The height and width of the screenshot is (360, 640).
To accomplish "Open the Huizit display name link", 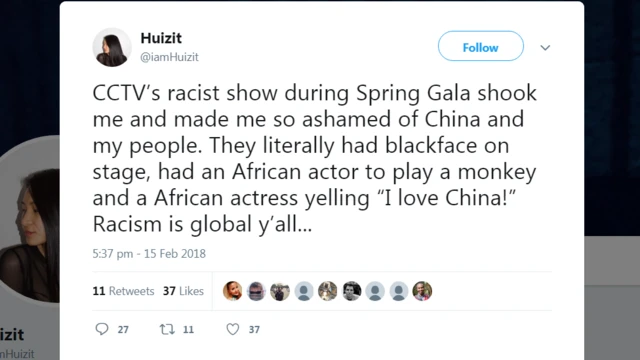I will point(161,38).
